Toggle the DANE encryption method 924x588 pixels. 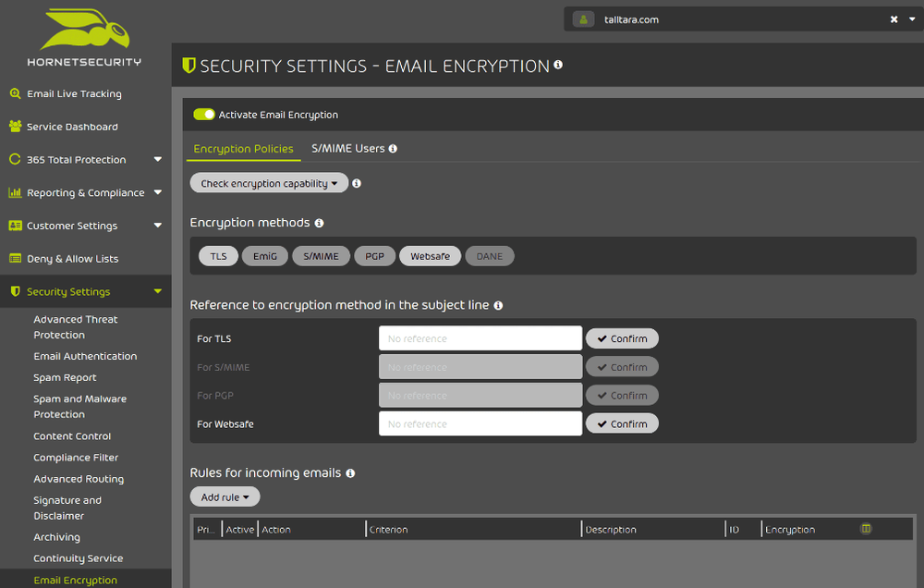pos(490,256)
